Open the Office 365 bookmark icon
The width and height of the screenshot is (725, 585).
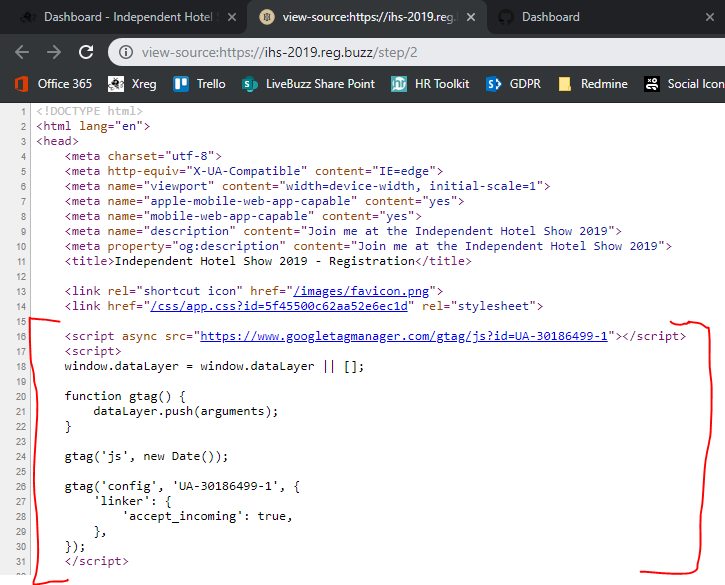21,84
